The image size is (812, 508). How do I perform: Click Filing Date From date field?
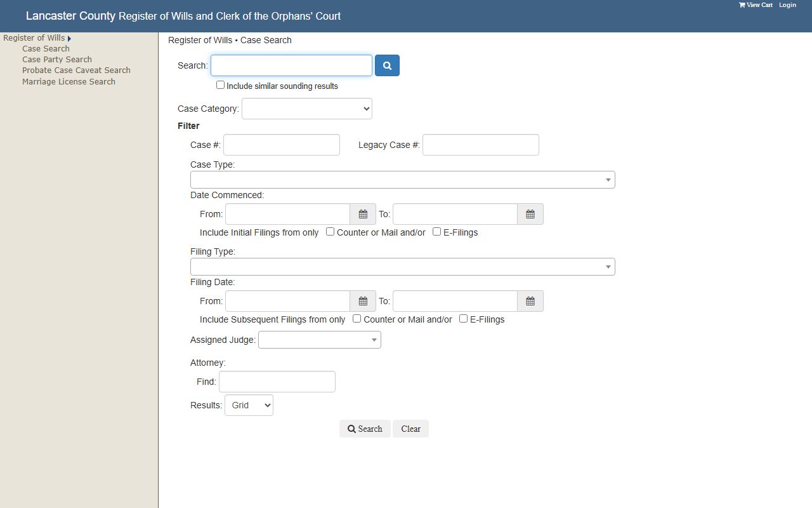click(x=287, y=301)
